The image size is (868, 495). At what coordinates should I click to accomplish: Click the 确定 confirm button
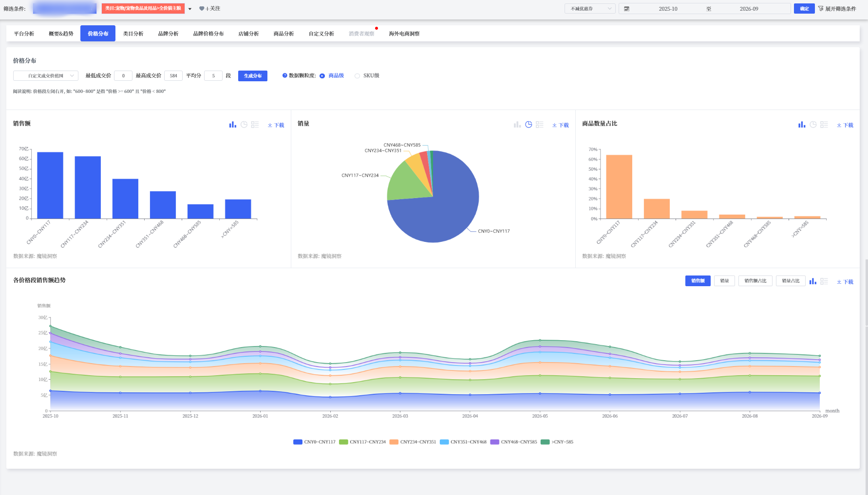coord(804,9)
